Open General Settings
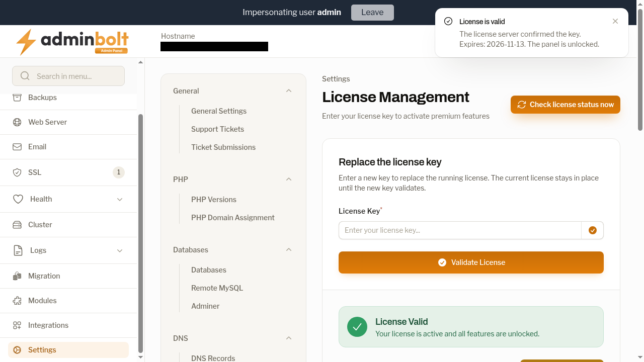This screenshot has height=362, width=644. tap(219, 111)
